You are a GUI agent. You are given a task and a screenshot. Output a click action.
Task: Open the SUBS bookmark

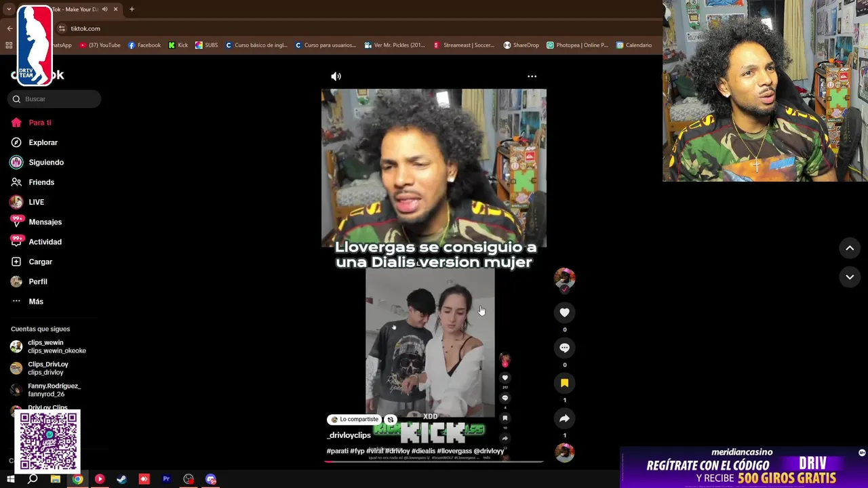207,45
